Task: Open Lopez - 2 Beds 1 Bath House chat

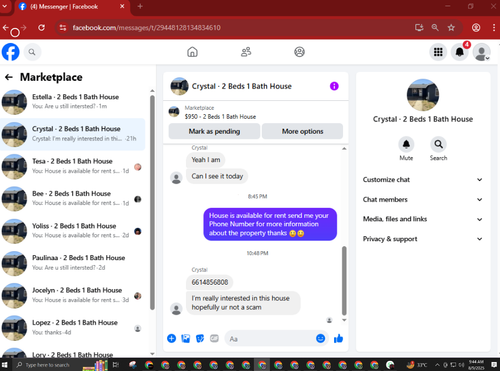Action: (73, 328)
